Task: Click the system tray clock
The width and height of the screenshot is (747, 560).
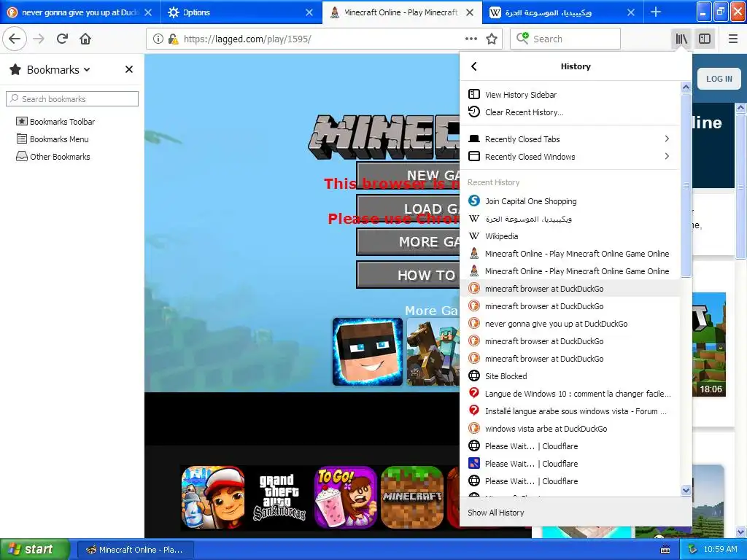Action: tap(720, 550)
